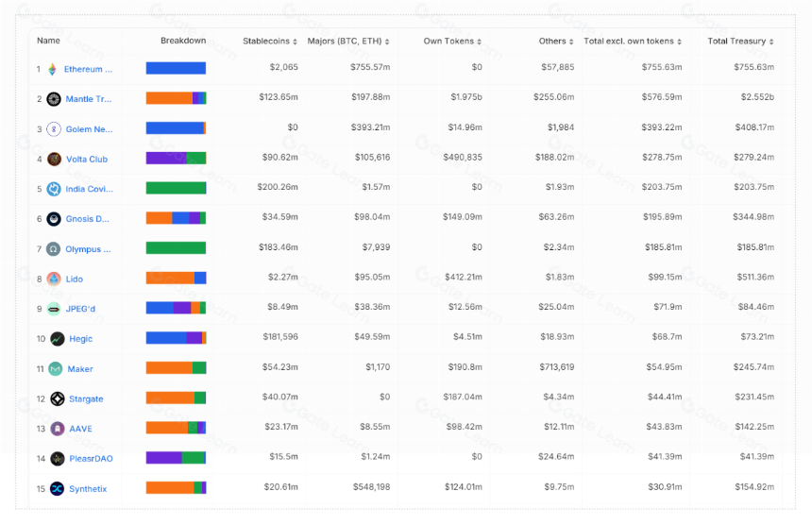Screen dimensions: 812x525
Task: Open the Maker link
Action: (x=80, y=369)
